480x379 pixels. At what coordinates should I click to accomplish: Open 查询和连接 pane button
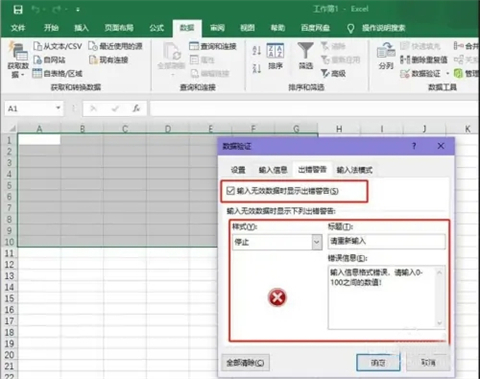click(x=213, y=46)
